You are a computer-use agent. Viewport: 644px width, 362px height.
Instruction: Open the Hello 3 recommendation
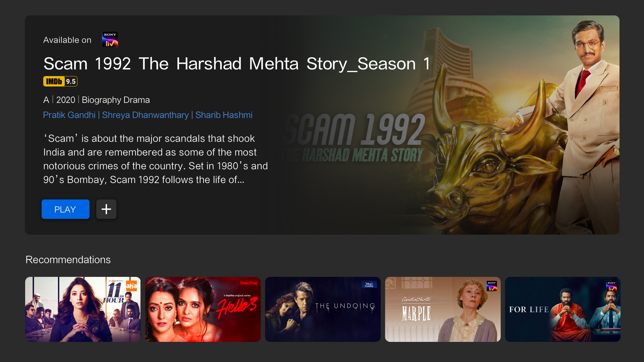(x=203, y=309)
